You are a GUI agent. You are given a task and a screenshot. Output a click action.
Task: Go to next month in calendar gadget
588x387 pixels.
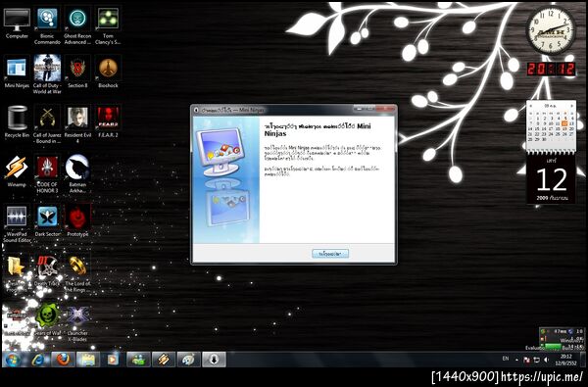[x=571, y=106]
